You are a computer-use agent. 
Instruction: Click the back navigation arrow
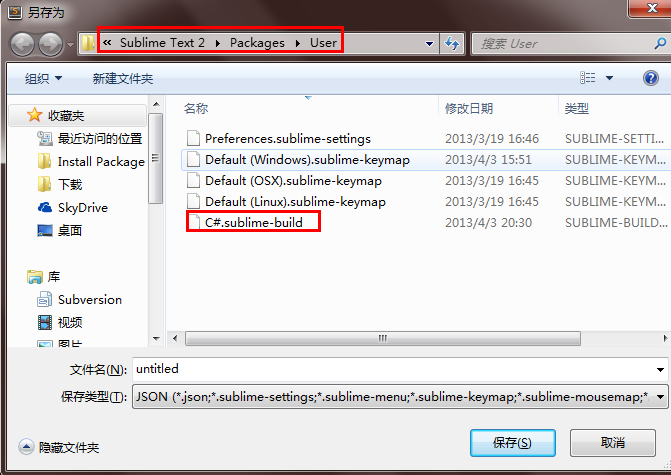(x=22, y=44)
